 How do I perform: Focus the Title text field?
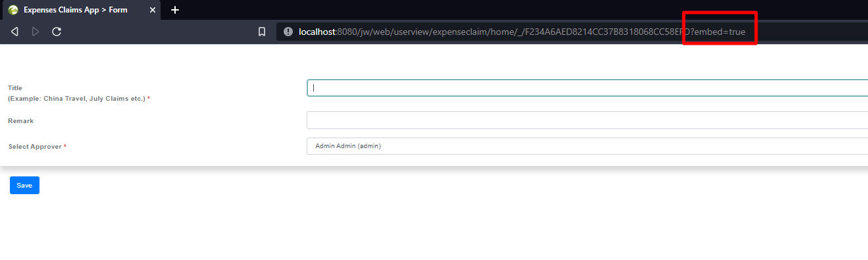587,88
